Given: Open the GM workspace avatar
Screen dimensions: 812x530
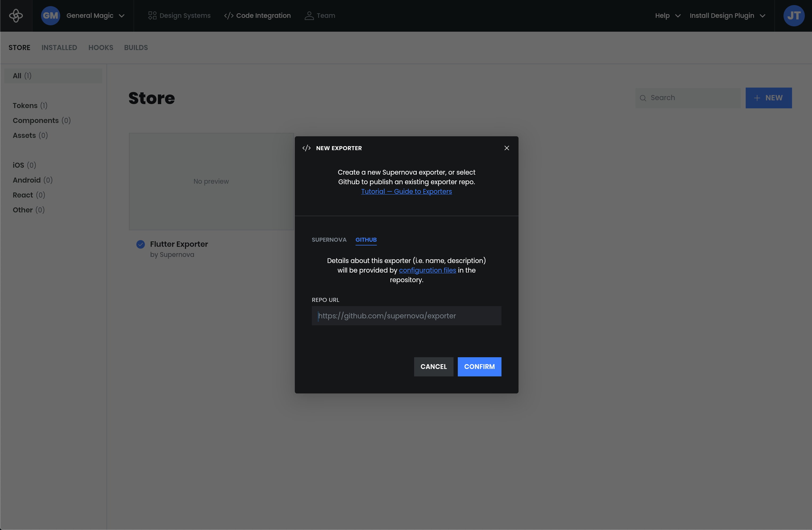Looking at the screenshot, I should [51, 16].
